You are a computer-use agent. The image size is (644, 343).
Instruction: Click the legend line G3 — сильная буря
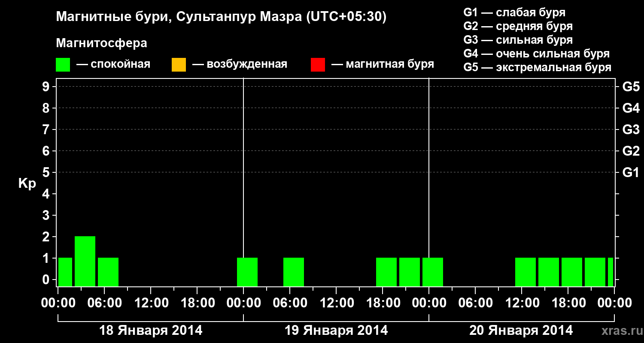coord(518,40)
